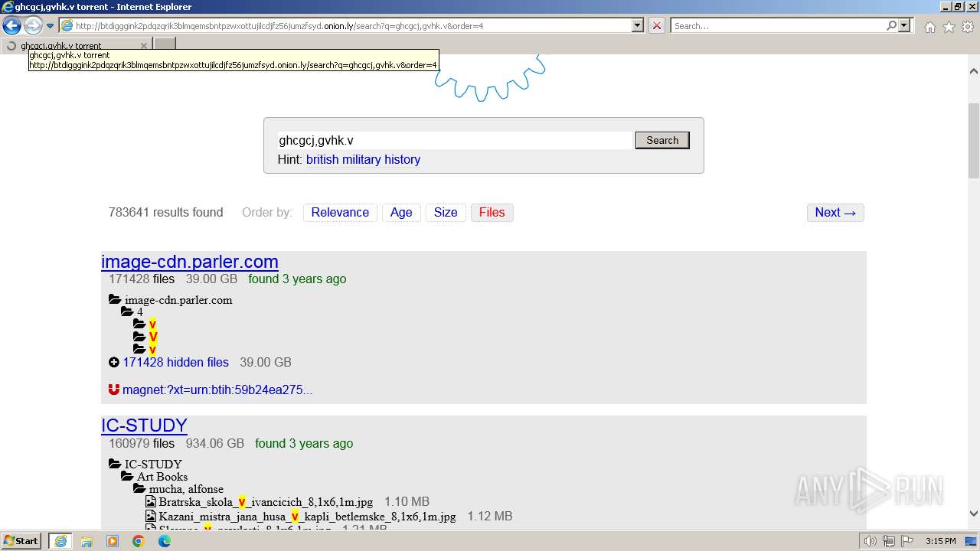Click page scrollbar down arrow
This screenshot has width=980, height=551.
click(973, 514)
